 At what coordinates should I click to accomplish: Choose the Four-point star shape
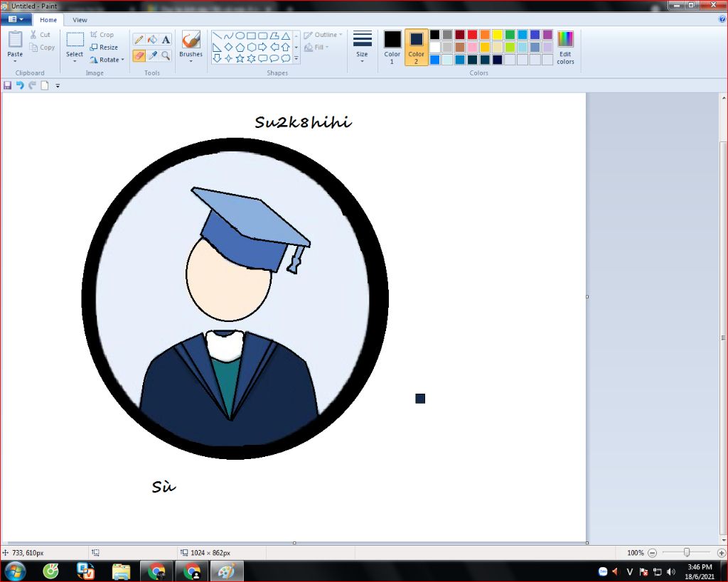pyautogui.click(x=228, y=58)
